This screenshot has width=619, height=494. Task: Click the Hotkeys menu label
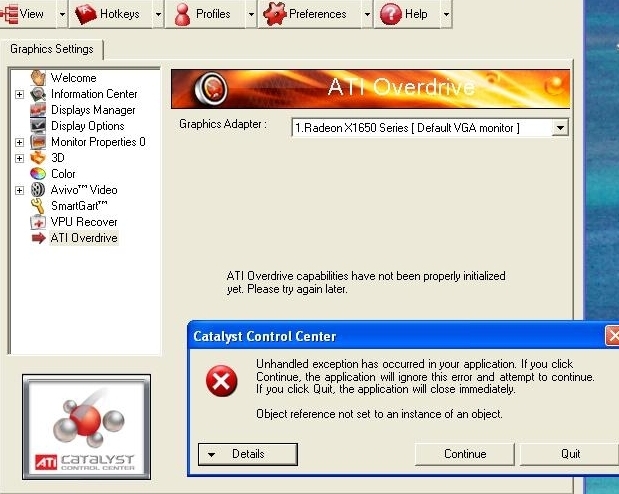(x=120, y=14)
